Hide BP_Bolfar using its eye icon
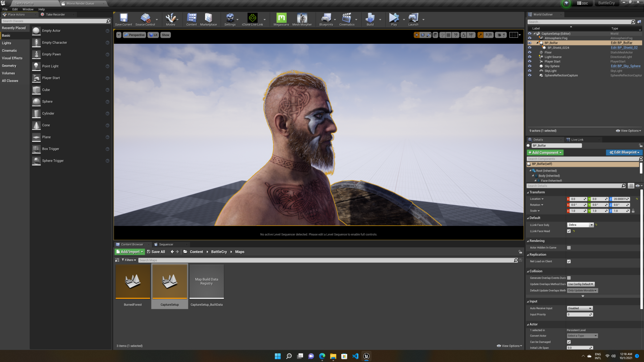This screenshot has height=362, width=644. coord(529,43)
